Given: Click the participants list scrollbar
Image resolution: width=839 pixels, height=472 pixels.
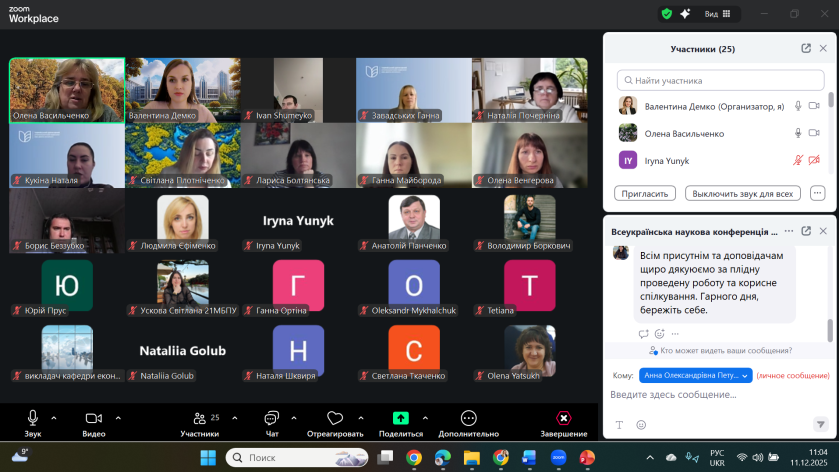Looking at the screenshot, I should click(831, 100).
